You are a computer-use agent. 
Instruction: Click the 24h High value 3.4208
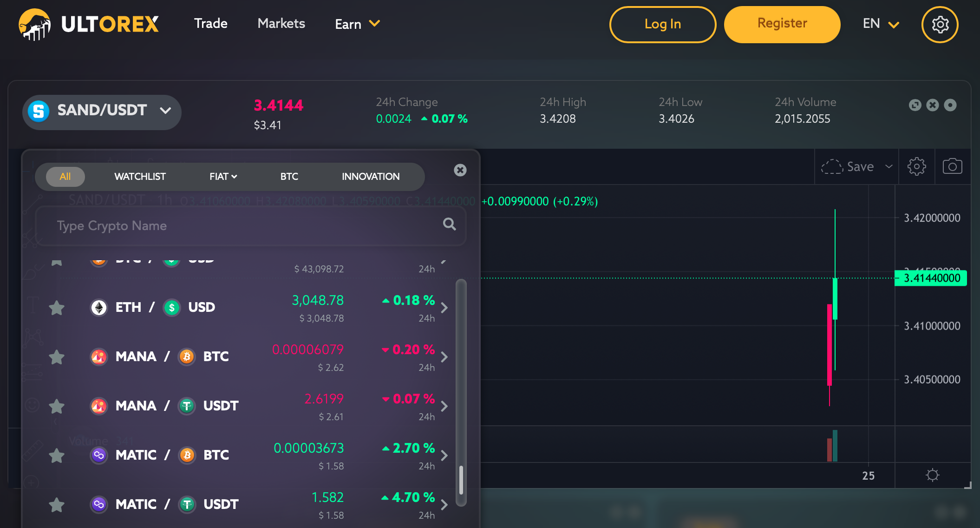[x=557, y=119]
